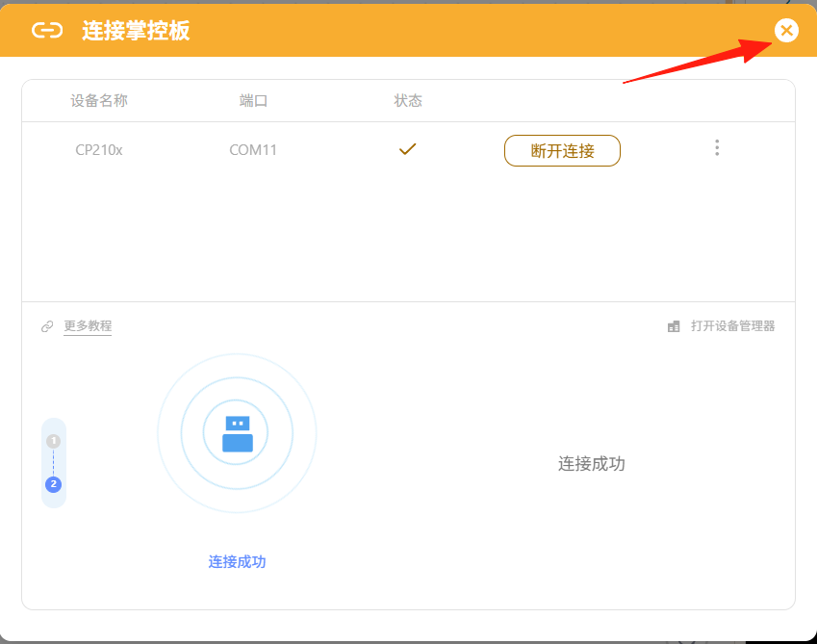Open the three-dot more options menu
This screenshot has height=644, width=817.
(716, 148)
